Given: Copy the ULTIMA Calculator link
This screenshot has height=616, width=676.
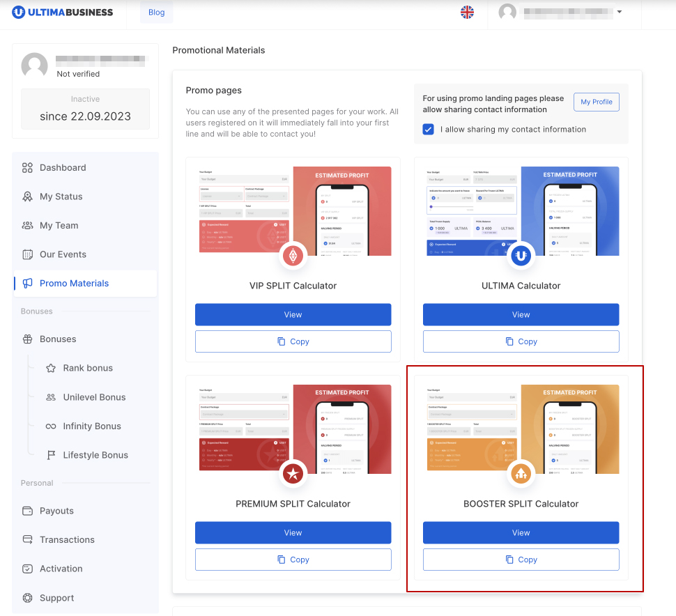Looking at the screenshot, I should tap(521, 341).
